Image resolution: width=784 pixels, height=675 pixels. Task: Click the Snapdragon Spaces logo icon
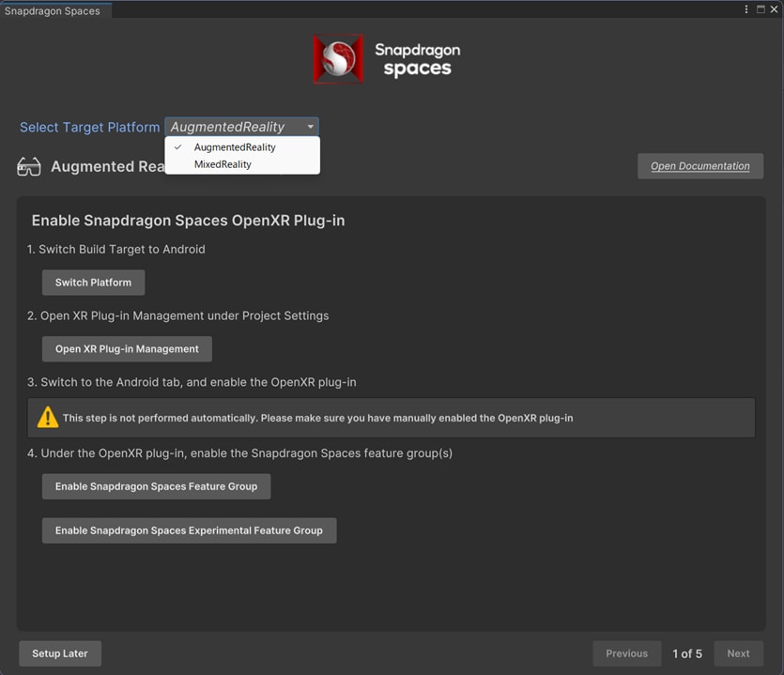pyautogui.click(x=338, y=58)
